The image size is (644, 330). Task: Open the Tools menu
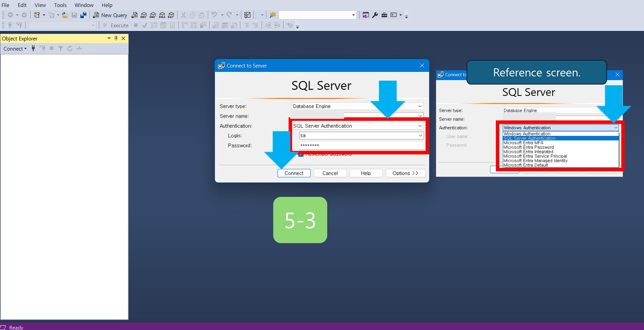click(60, 5)
